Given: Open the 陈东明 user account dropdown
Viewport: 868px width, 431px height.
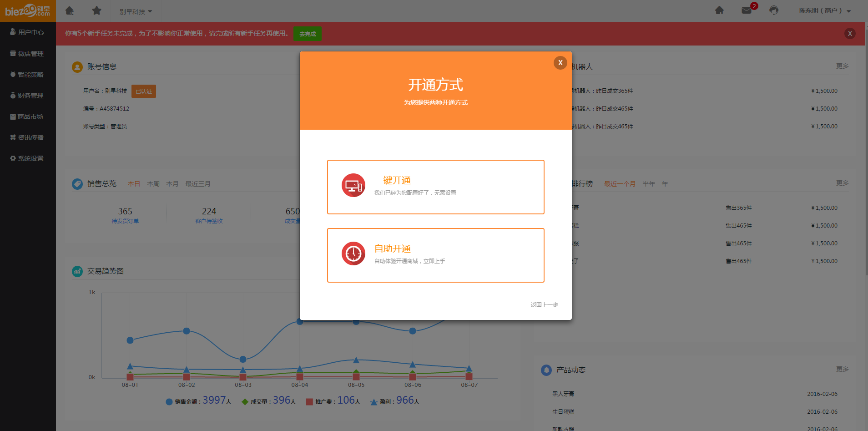Looking at the screenshot, I should [x=824, y=10].
